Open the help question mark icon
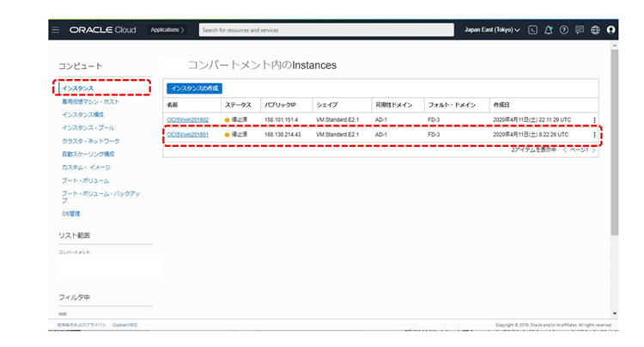Screen dimensions: 644x347 click(564, 30)
